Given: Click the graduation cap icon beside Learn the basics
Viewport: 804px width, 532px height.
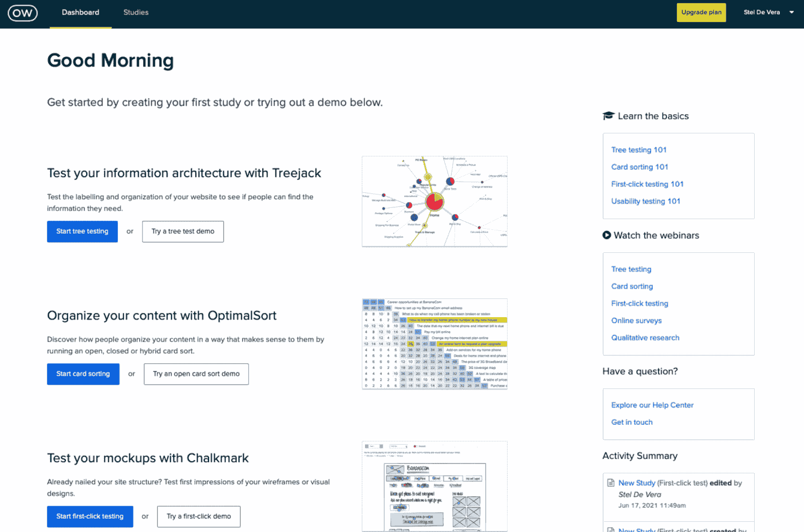Looking at the screenshot, I should tap(608, 116).
